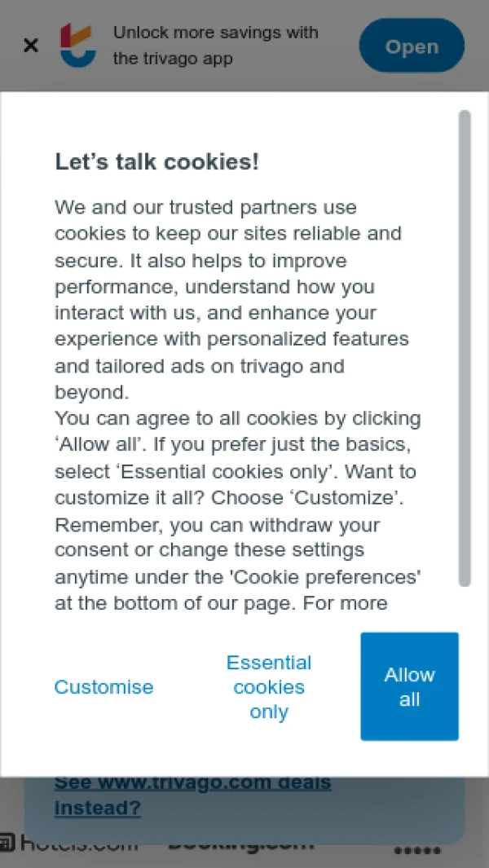Follow 'See www.trivago.com deals instead?' link

coord(192,795)
